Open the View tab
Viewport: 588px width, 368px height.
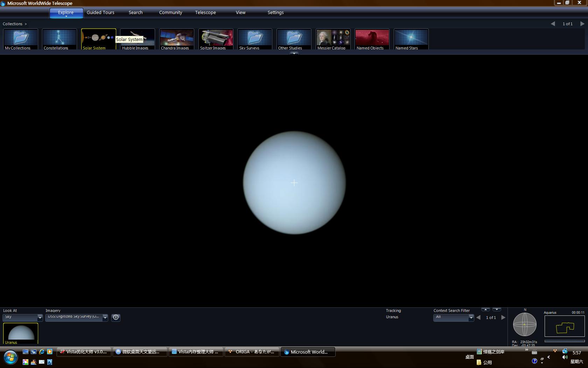click(240, 12)
